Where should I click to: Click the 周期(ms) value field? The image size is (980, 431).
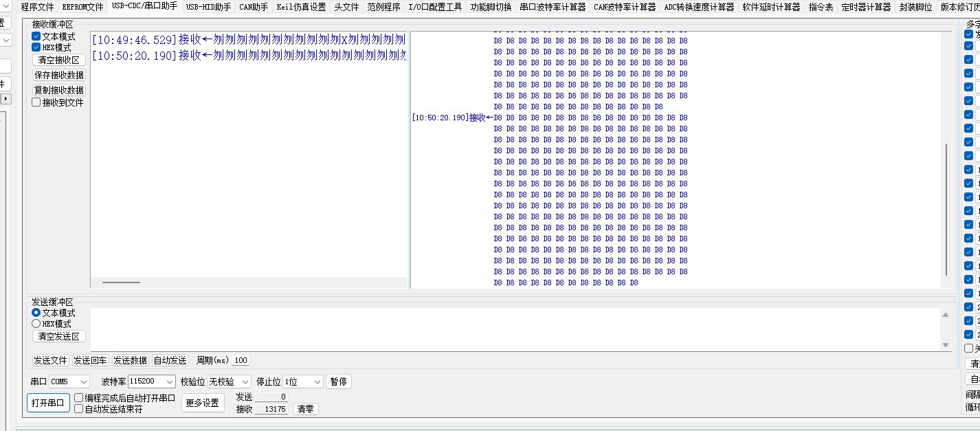click(x=241, y=360)
